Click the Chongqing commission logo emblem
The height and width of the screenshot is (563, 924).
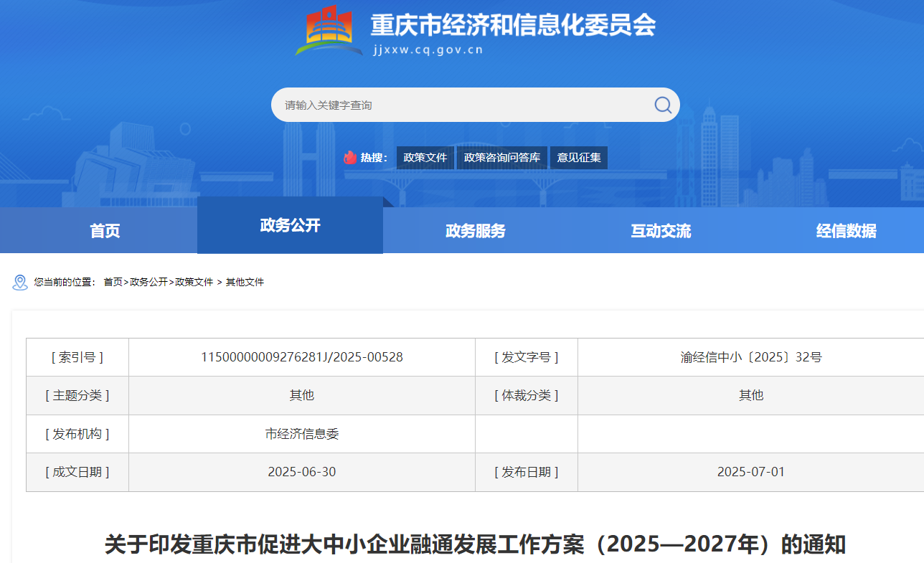(x=329, y=31)
